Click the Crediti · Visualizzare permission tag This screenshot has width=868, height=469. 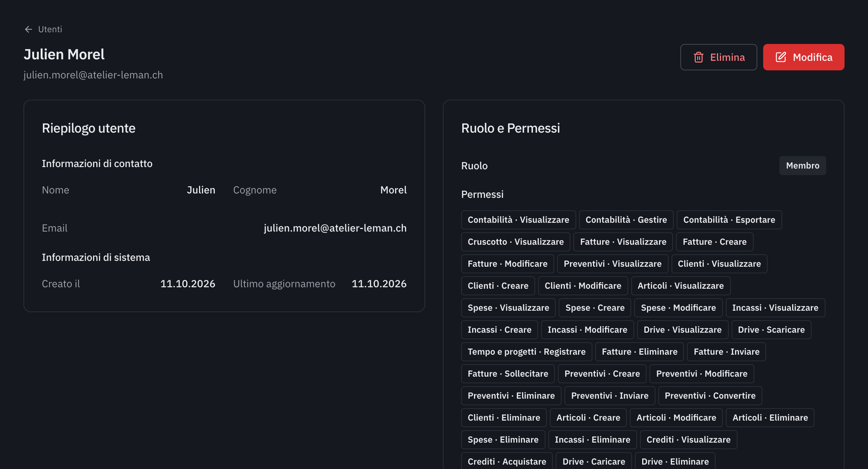point(688,440)
